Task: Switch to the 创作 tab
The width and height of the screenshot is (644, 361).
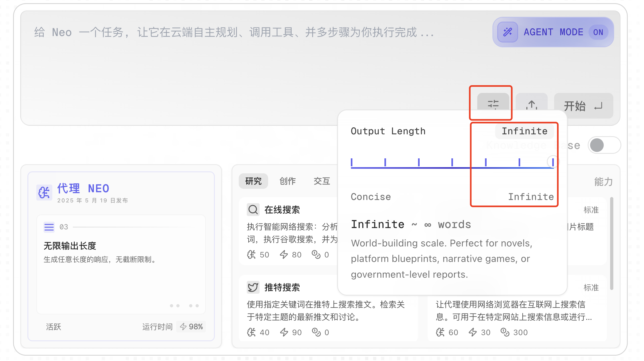Action: click(287, 181)
